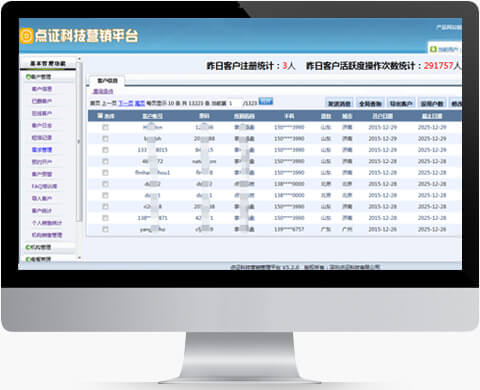Expand the 查询条件 query conditions link
Viewport: 480px width, 390px height.
click(103, 91)
